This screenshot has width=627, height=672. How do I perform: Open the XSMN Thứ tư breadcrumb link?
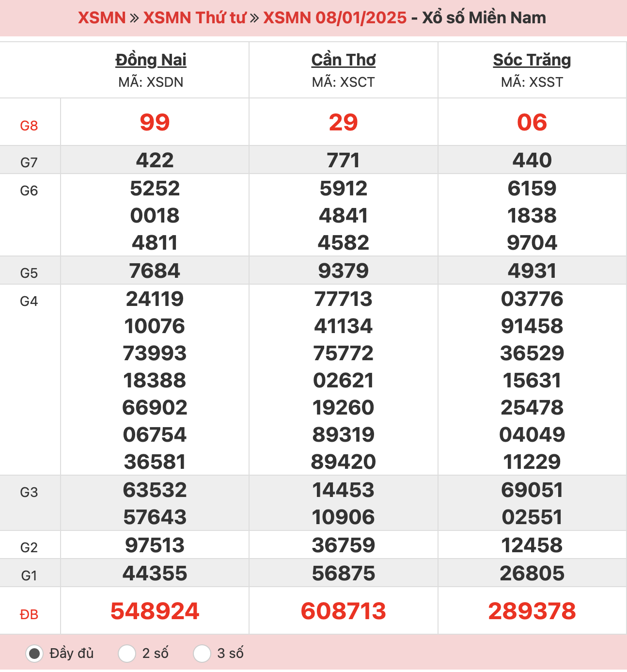[195, 18]
